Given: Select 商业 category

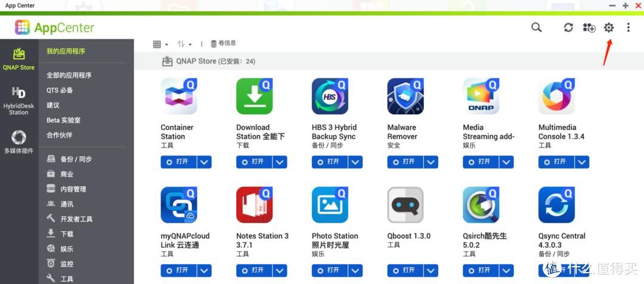Looking at the screenshot, I should pyautogui.click(x=60, y=174).
